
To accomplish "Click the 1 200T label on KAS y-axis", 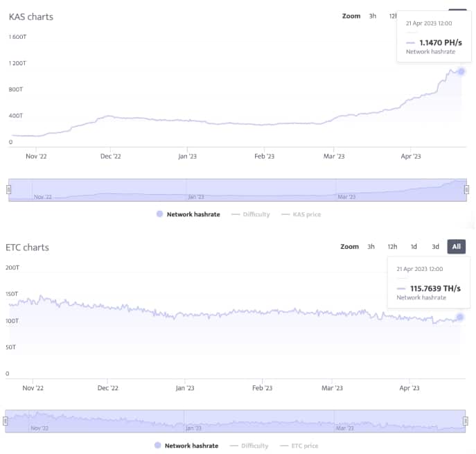I will coord(17,63).
